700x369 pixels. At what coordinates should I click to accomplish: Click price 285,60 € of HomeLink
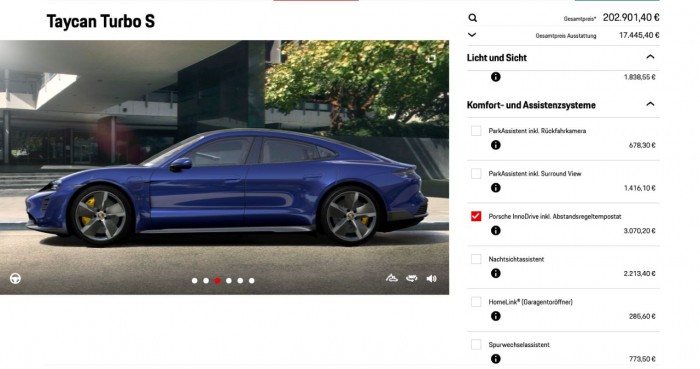coord(642,316)
